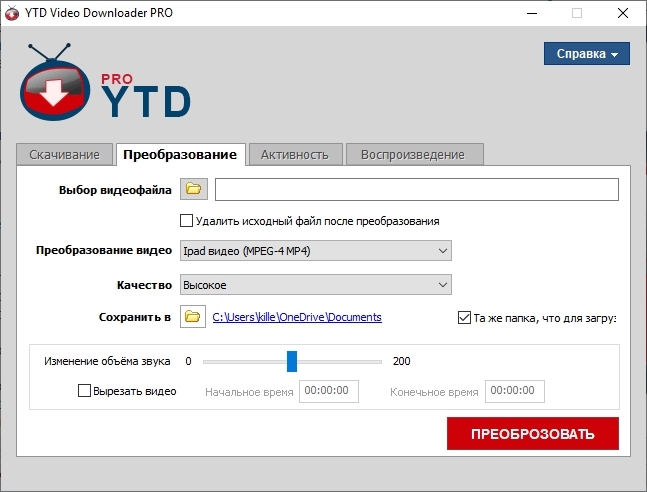Click the YTD app icon in title bar

[x=13, y=13]
